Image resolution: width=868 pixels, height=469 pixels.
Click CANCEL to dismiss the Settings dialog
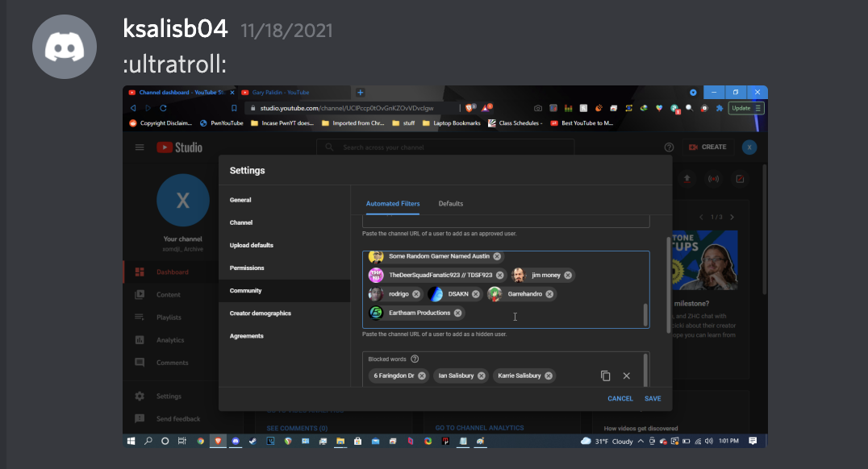pos(620,399)
